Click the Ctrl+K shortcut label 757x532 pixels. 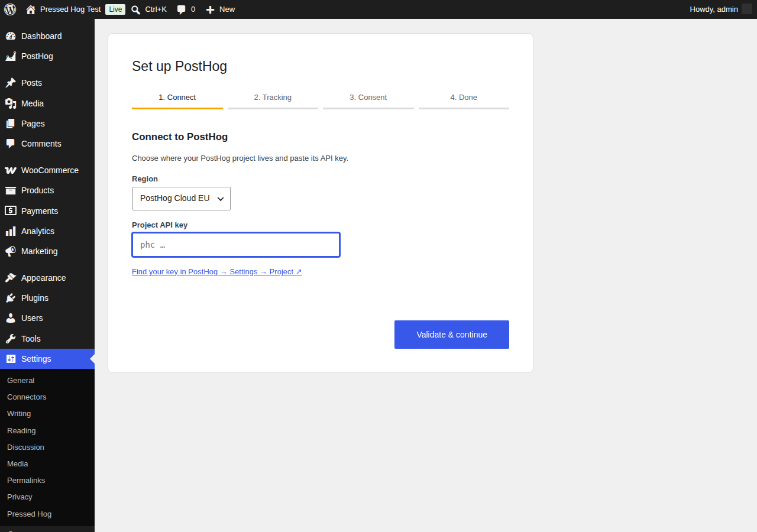point(156,9)
